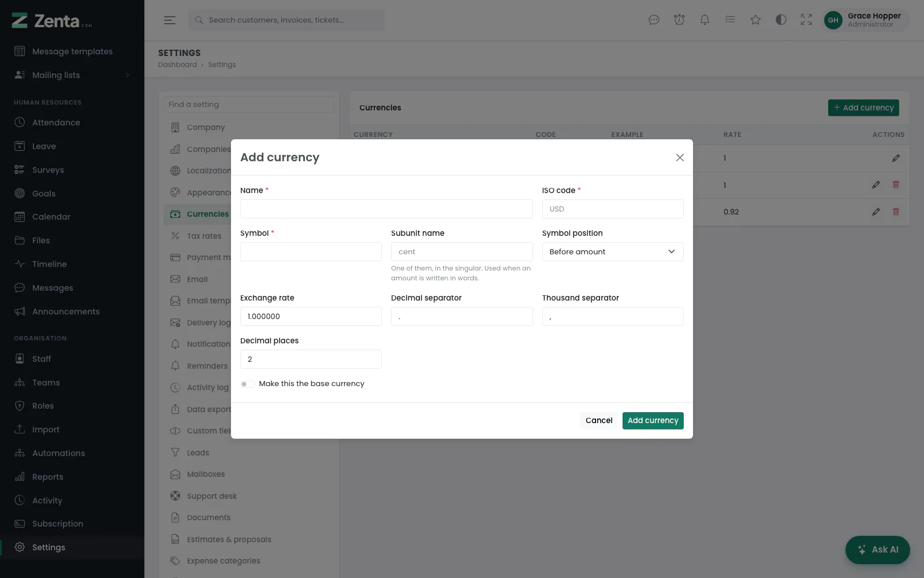The image size is (924, 578).
Task: Open Estimates & proposals settings item
Action: [x=248, y=539]
